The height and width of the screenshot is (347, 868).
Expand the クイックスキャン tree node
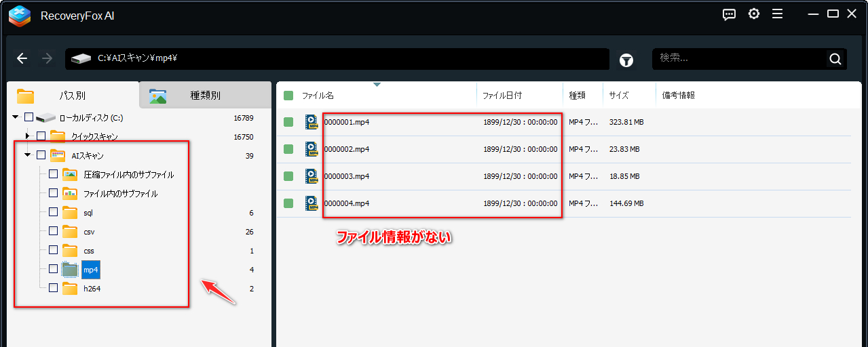(x=28, y=136)
